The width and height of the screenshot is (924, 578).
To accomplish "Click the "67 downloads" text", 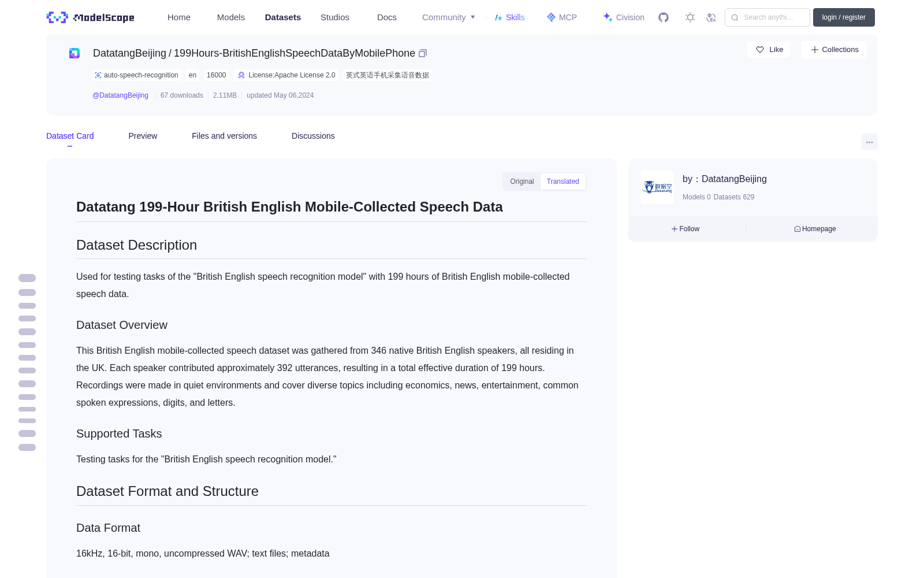I will point(182,95).
